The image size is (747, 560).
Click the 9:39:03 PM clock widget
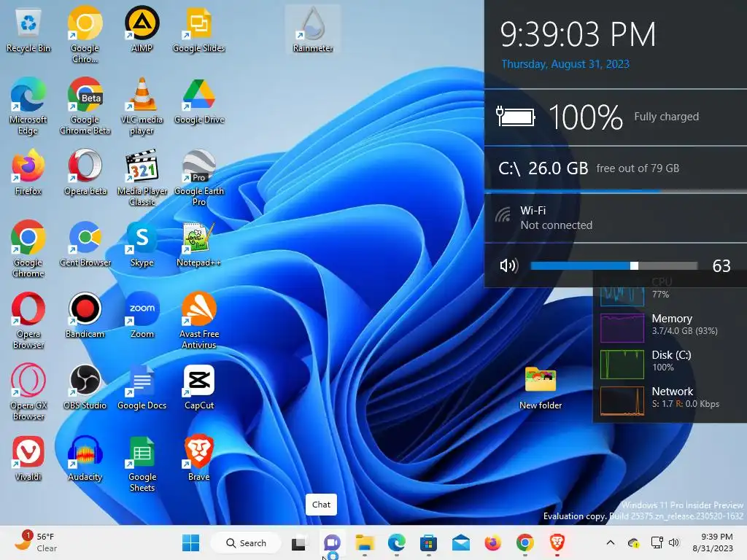tap(578, 34)
